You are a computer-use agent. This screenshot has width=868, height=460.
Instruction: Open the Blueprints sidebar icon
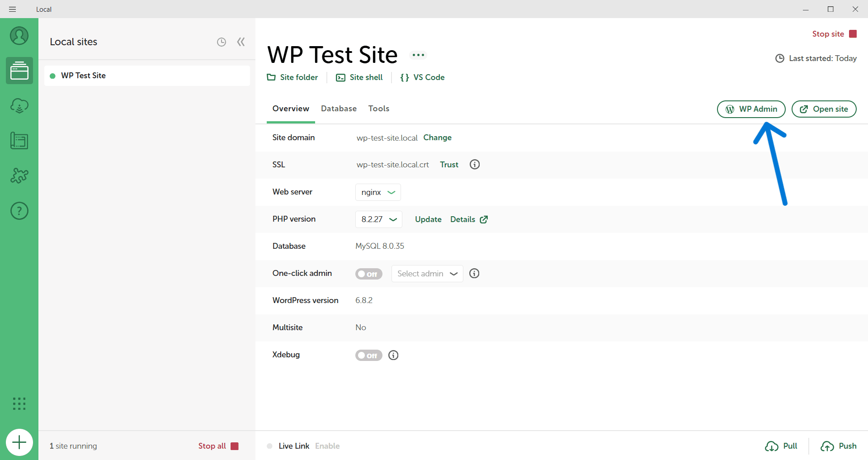[19, 141]
